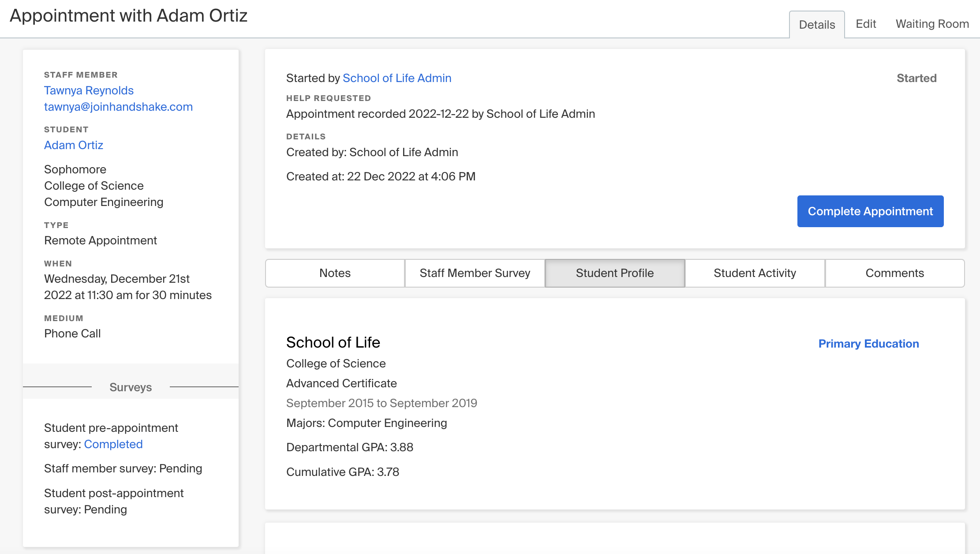Open the Edit tab
Viewport: 980px width, 554px height.
[x=865, y=24]
